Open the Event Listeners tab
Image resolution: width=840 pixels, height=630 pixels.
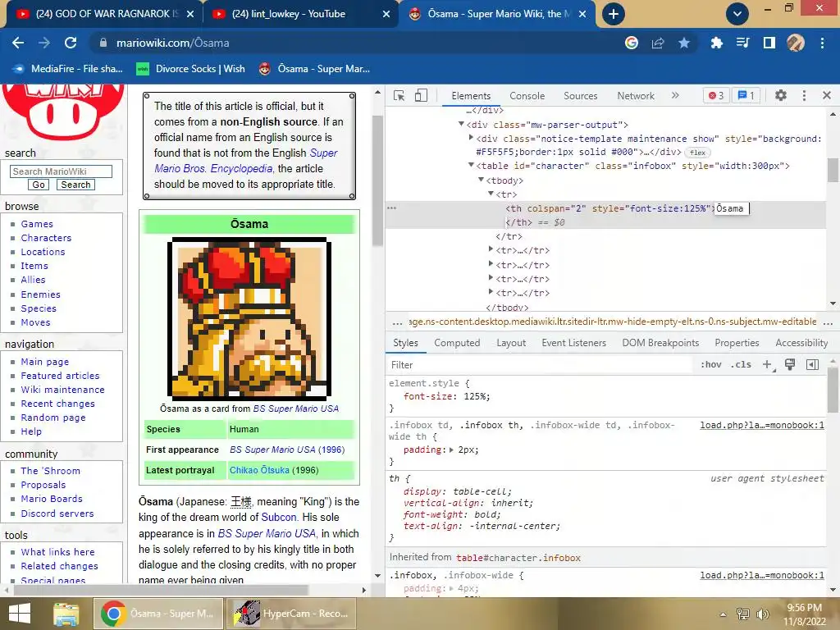click(x=573, y=343)
